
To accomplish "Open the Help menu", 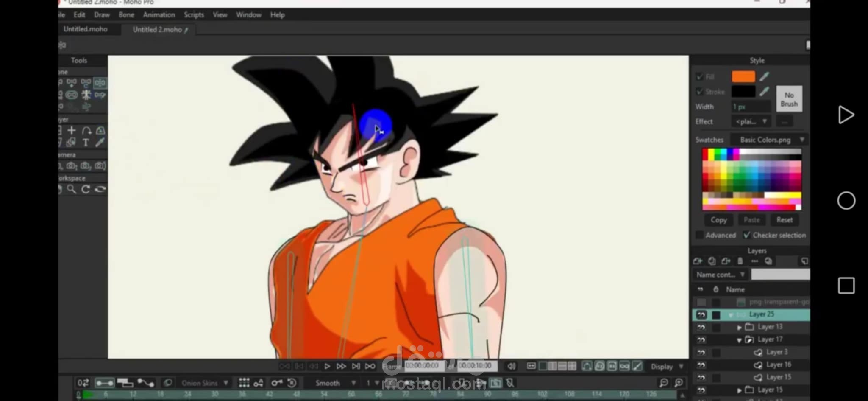I will pos(278,15).
